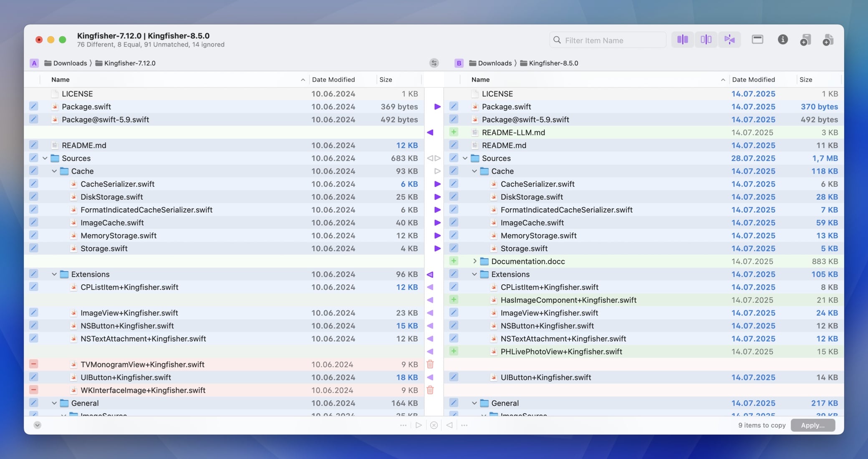This screenshot has height=459, width=868.
Task: Click the Filter Item Name search field
Action: (x=607, y=40)
